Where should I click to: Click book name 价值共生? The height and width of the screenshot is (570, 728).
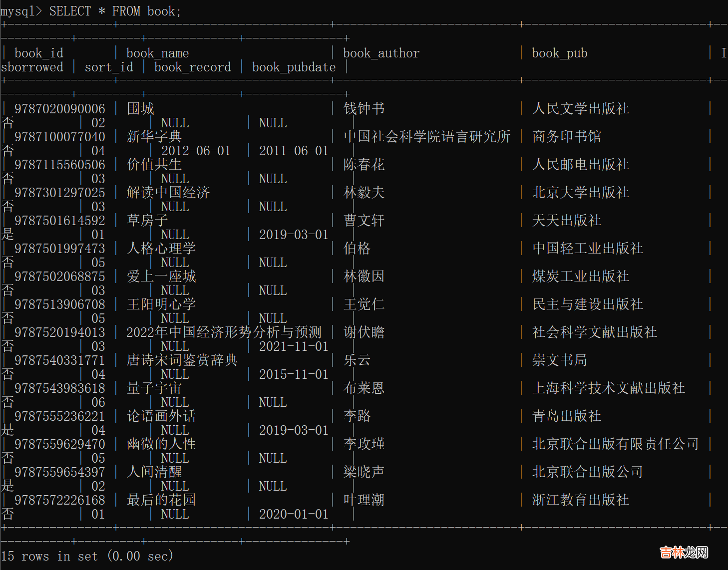[154, 165]
